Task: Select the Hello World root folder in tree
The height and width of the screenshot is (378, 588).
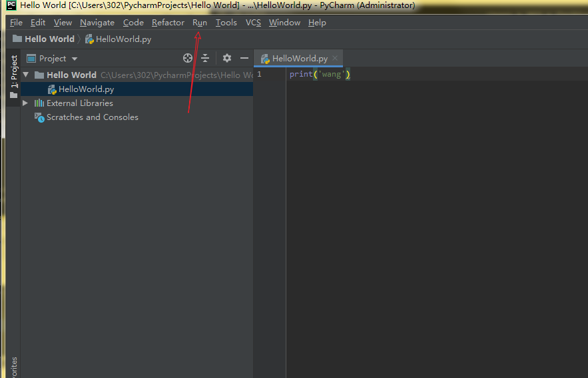Action: point(71,75)
